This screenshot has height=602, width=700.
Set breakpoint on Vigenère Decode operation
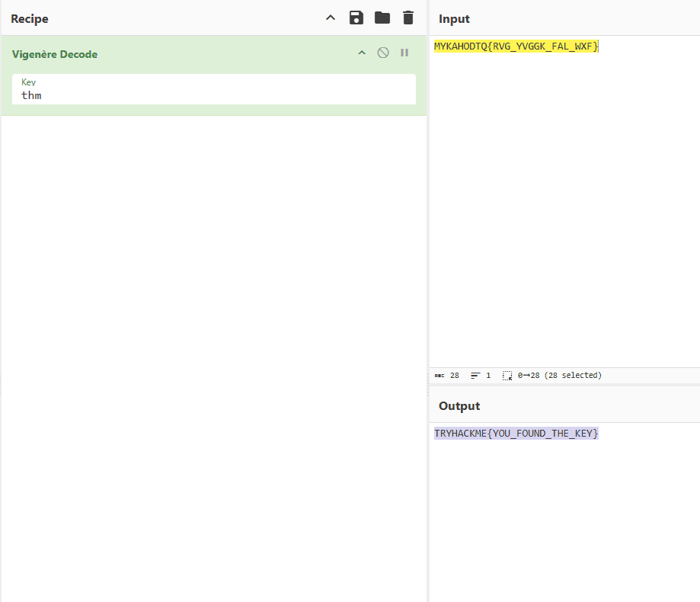click(404, 53)
